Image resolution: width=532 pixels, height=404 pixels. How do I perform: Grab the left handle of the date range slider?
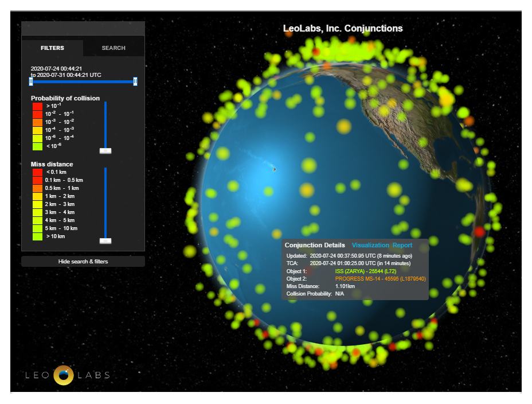click(x=31, y=81)
